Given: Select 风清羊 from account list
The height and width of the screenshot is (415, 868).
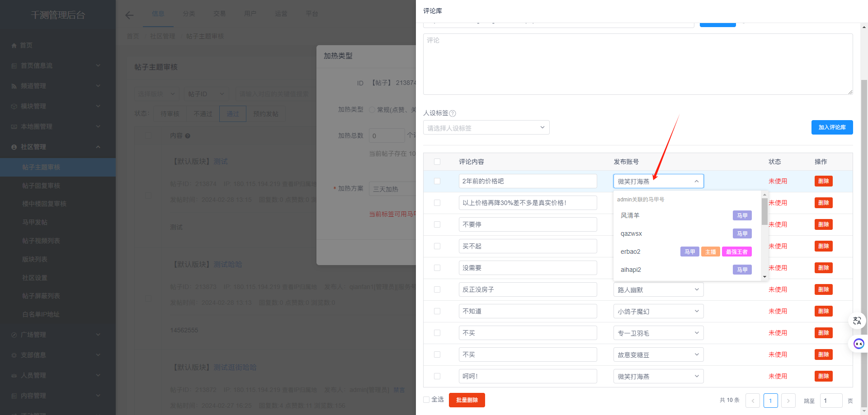Looking at the screenshot, I should tap(687, 215).
